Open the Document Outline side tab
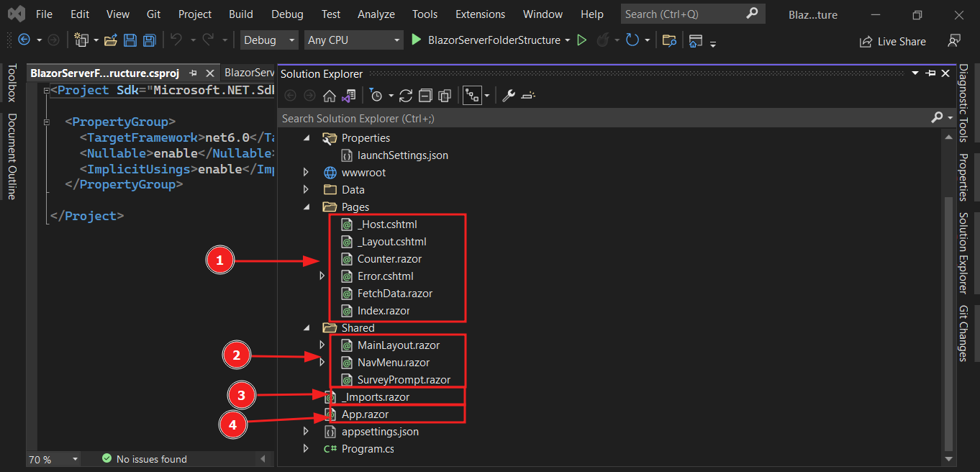 [12, 156]
